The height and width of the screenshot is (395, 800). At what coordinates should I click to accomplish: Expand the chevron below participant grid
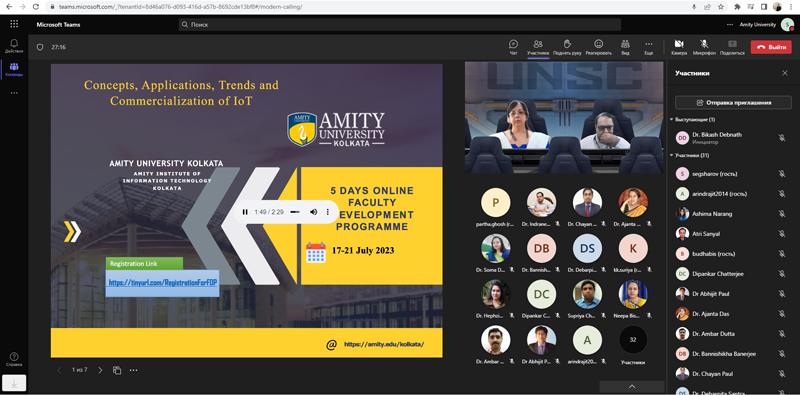tap(632, 386)
